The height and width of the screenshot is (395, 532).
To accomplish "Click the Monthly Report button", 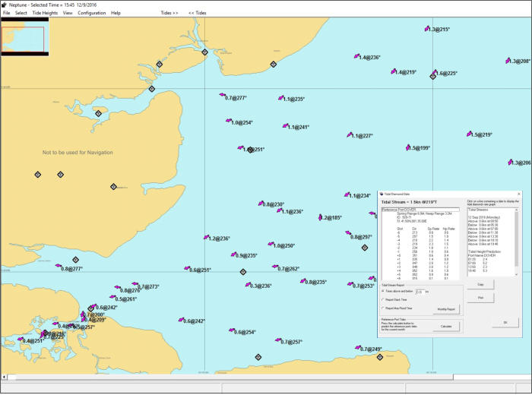I will point(447,309).
